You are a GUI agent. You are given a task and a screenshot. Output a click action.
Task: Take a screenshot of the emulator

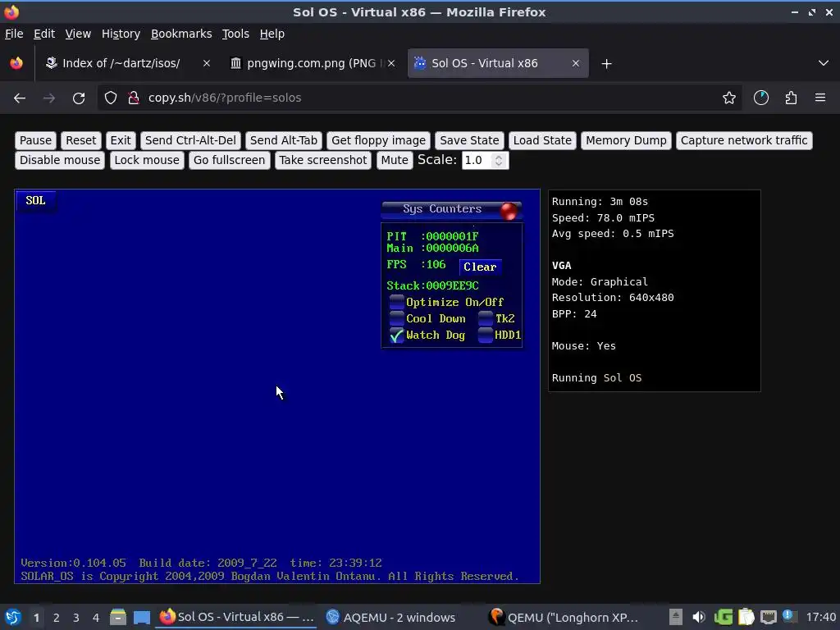click(322, 160)
